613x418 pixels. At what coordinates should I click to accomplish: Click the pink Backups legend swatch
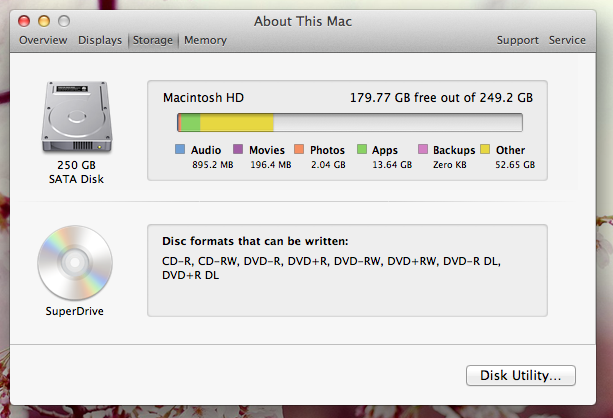[423, 149]
